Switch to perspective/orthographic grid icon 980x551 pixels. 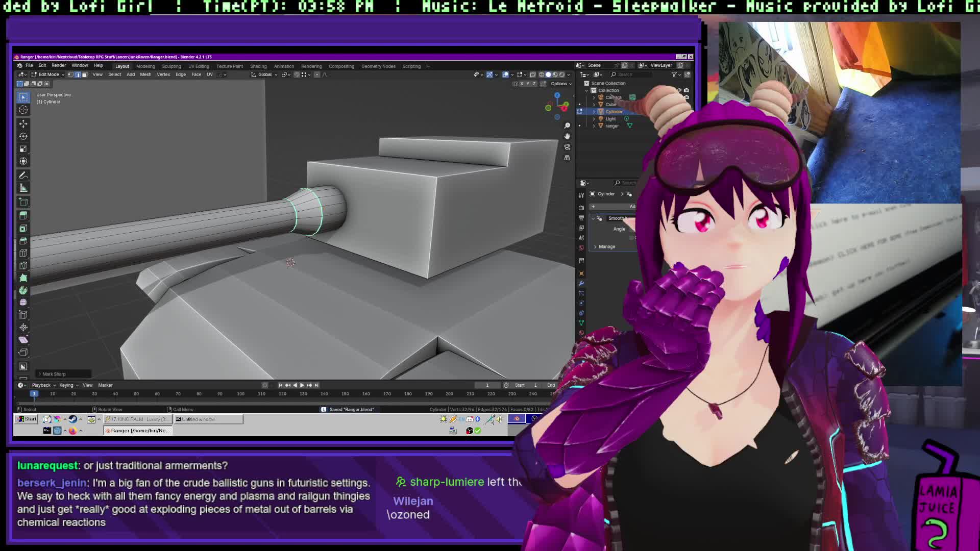567,158
